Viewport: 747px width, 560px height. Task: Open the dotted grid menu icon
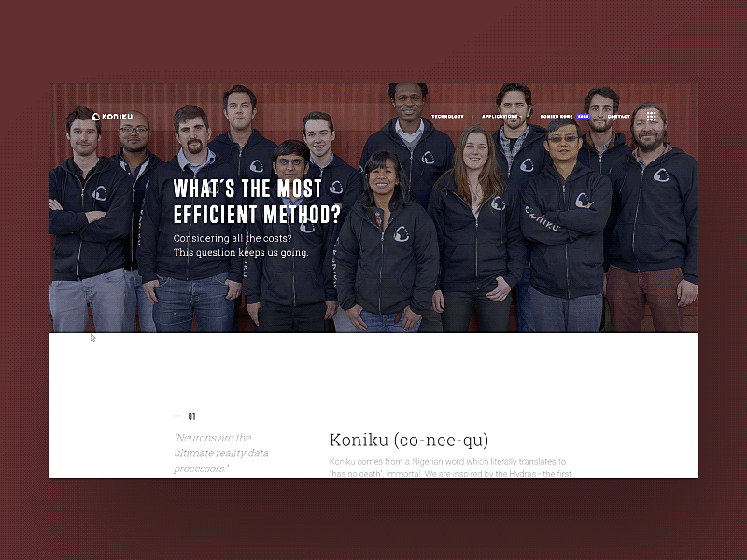(x=652, y=116)
